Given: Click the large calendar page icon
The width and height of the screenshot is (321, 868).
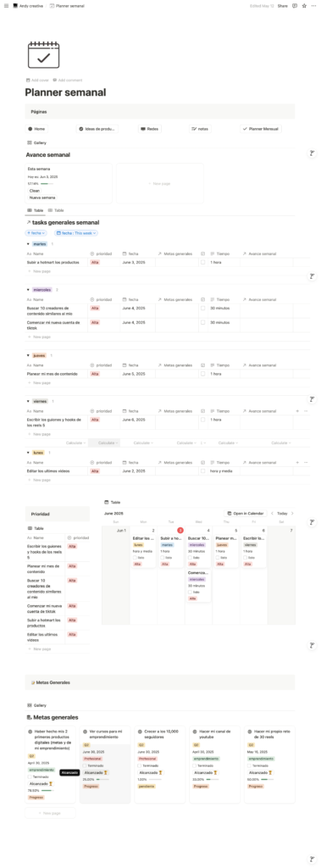Looking at the screenshot, I should tap(44, 54).
